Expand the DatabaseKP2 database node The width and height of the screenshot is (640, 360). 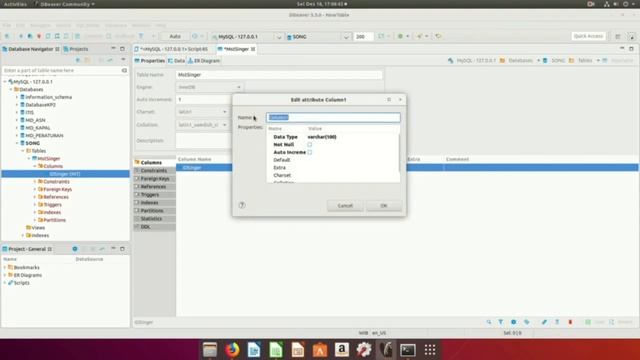click(x=17, y=105)
